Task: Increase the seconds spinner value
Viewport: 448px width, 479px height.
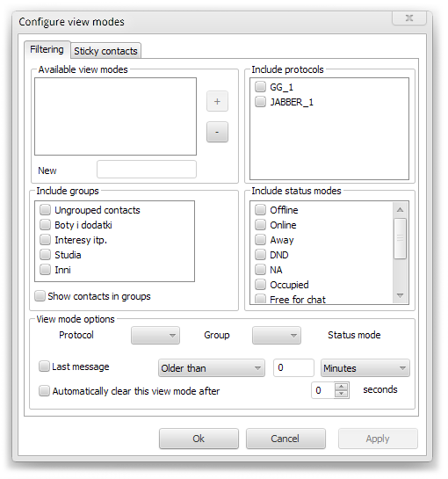Action: tap(341, 387)
